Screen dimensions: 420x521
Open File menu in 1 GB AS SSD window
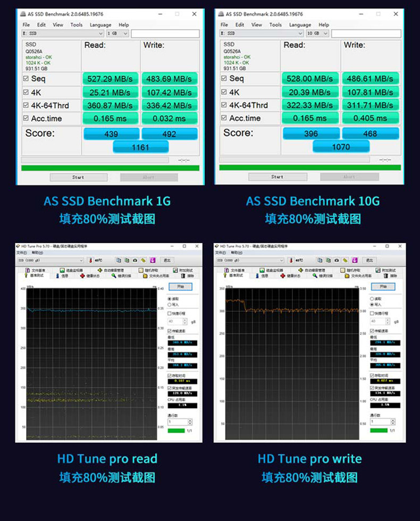click(26, 24)
